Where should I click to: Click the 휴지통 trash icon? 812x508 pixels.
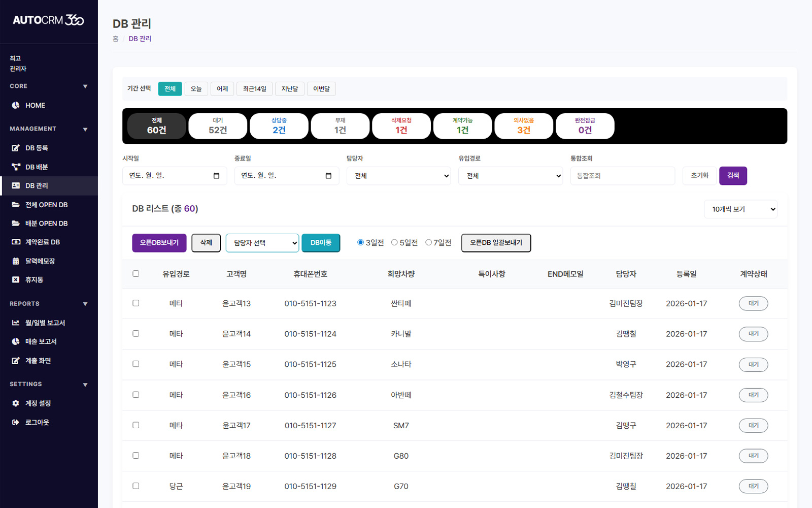[16, 280]
